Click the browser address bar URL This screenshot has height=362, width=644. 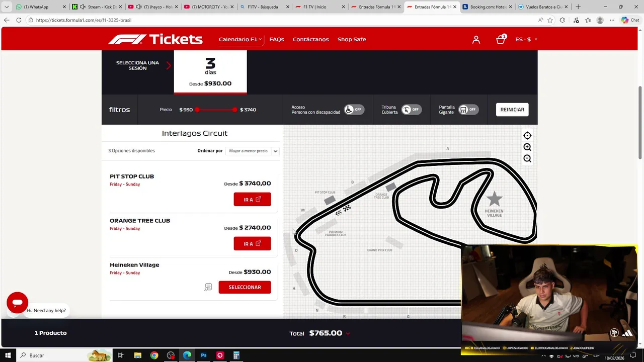coord(84,20)
